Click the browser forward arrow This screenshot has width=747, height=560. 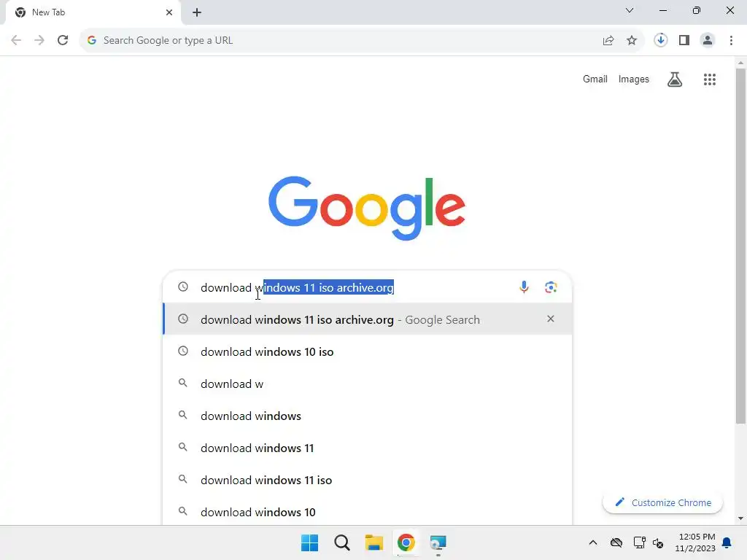click(39, 41)
